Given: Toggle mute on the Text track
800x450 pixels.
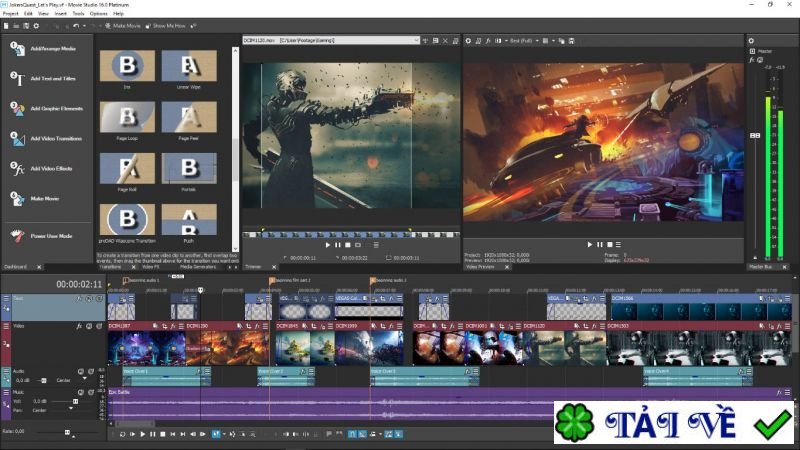Looking at the screenshot, I should coord(91,298).
